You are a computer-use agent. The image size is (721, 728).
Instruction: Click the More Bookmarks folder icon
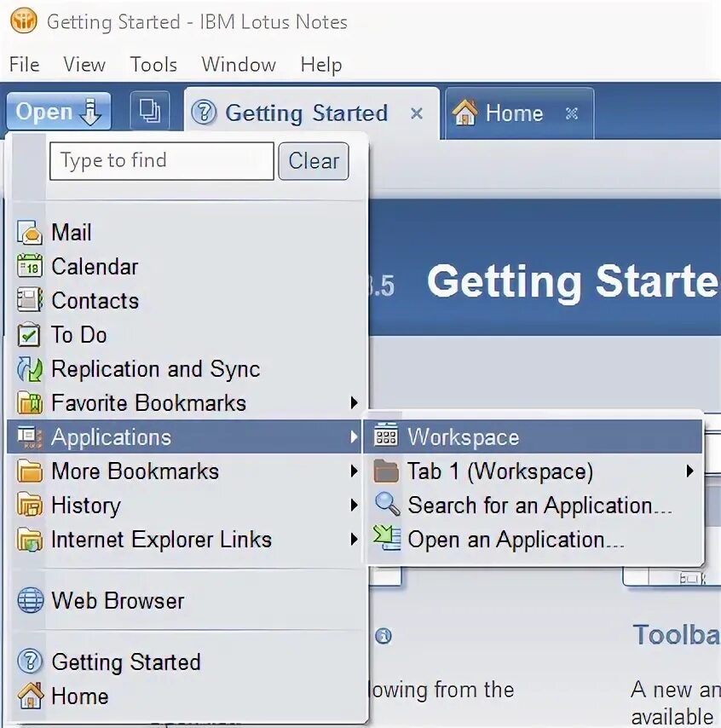pos(30,471)
